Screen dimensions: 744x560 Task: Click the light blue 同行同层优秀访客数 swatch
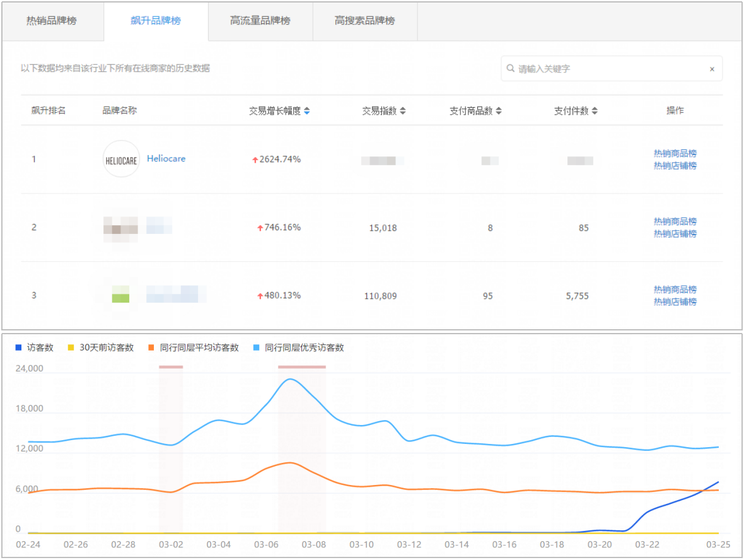(x=257, y=347)
